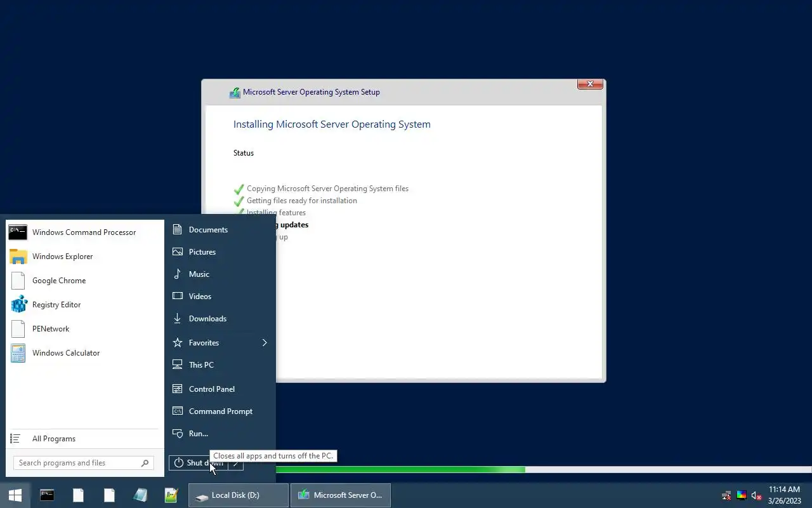Open the Run... dialog
Viewport: 812px width, 508px height.
pos(220,434)
